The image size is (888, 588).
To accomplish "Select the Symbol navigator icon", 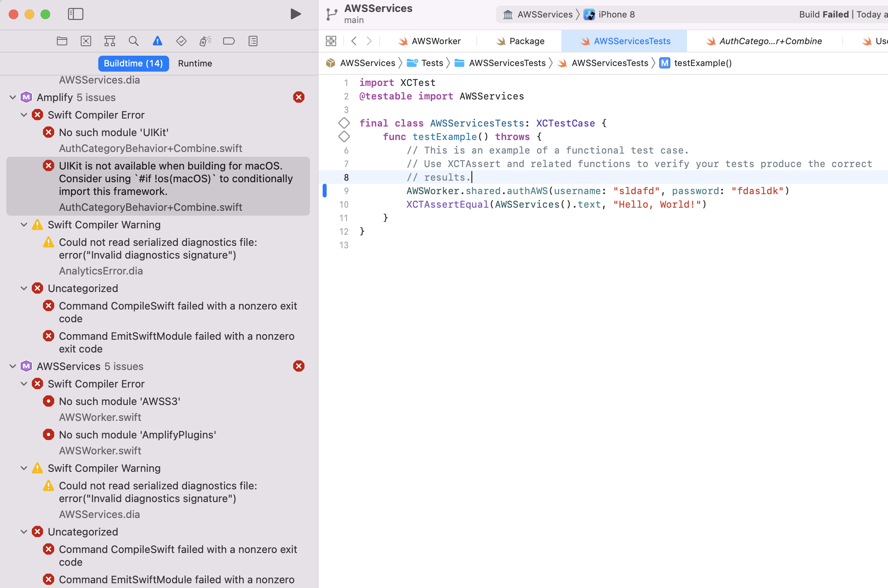I will click(x=110, y=41).
